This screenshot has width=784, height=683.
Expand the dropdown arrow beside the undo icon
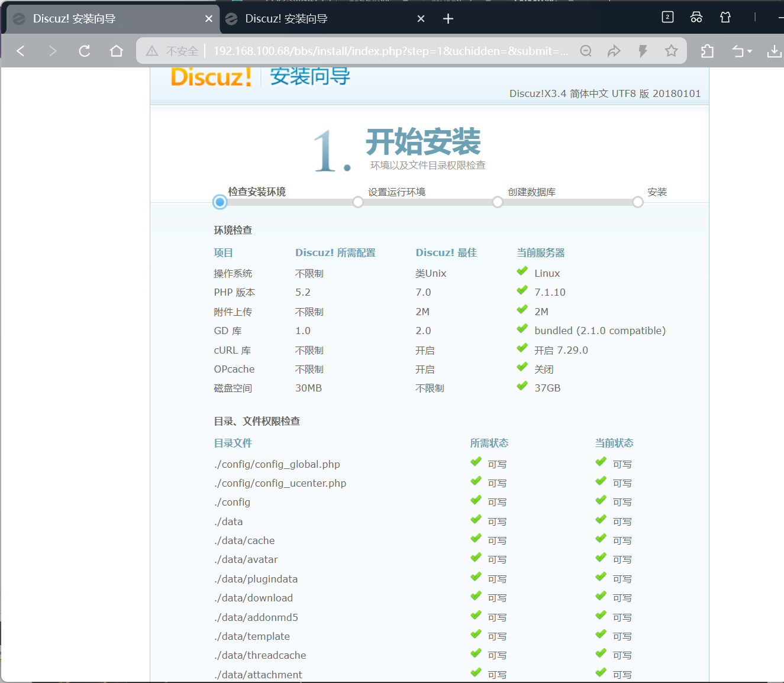tap(750, 51)
